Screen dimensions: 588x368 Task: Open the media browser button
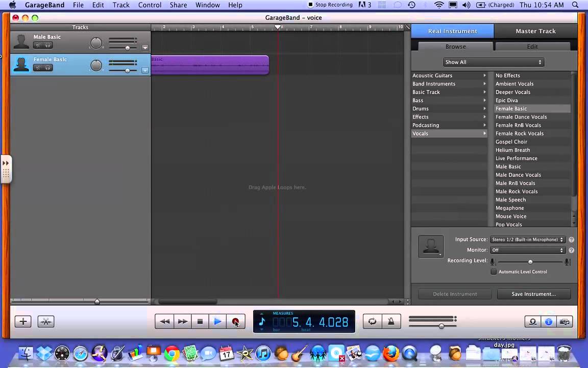[565, 322]
